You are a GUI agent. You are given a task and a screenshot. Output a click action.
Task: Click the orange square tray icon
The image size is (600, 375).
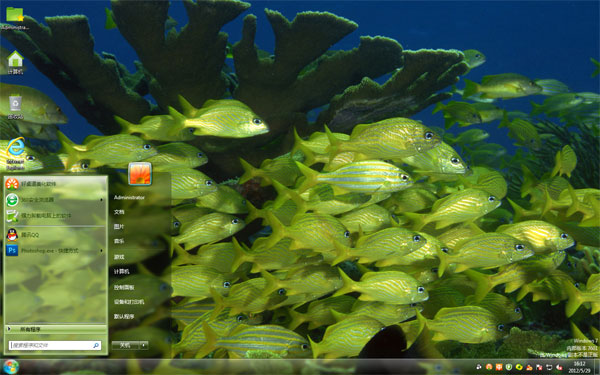click(x=499, y=367)
